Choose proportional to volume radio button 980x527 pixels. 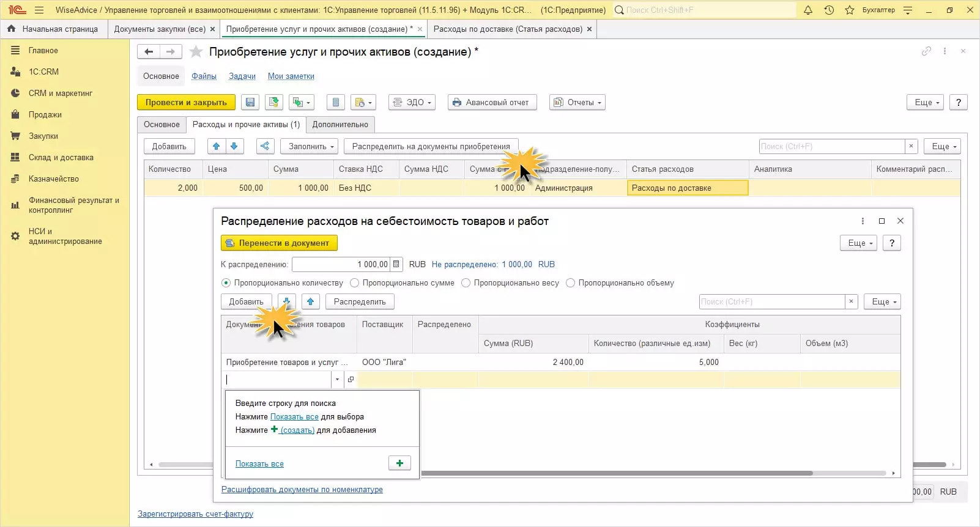(571, 283)
